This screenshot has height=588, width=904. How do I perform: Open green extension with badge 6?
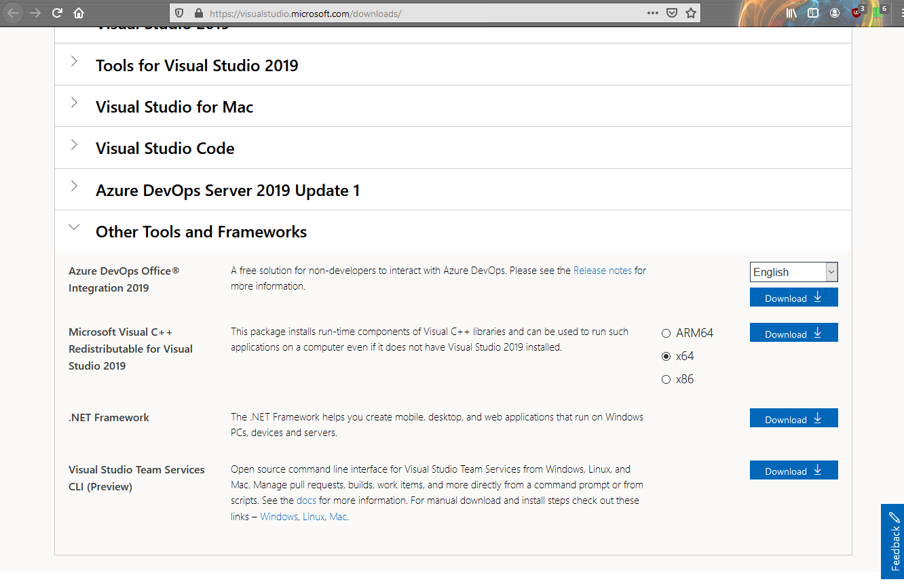(x=880, y=12)
